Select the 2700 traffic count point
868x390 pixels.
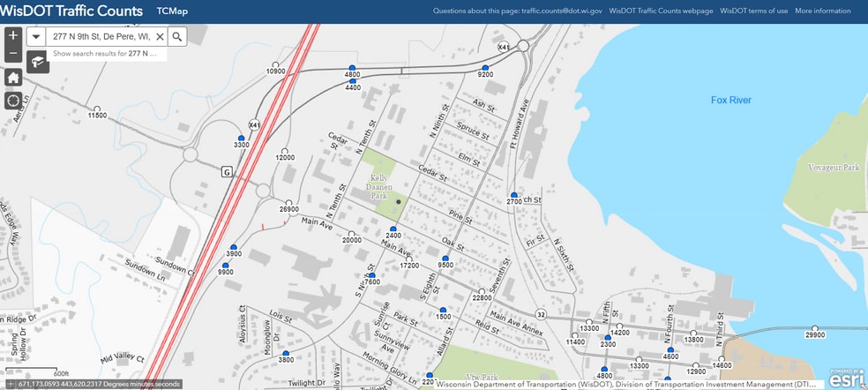[x=513, y=195]
